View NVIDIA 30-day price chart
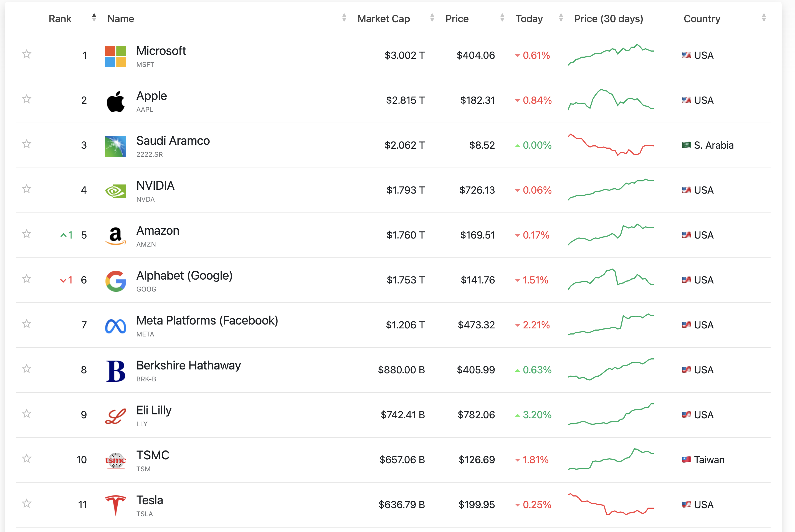This screenshot has height=532, width=795. click(611, 190)
